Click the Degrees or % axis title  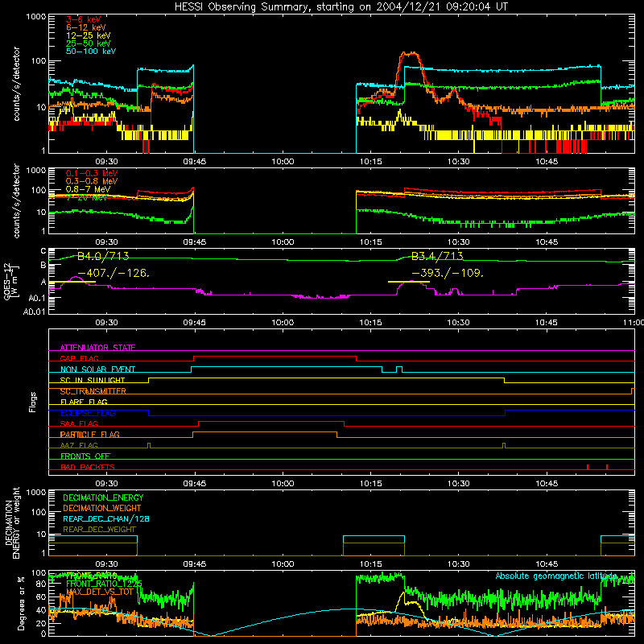pyautogui.click(x=21, y=603)
